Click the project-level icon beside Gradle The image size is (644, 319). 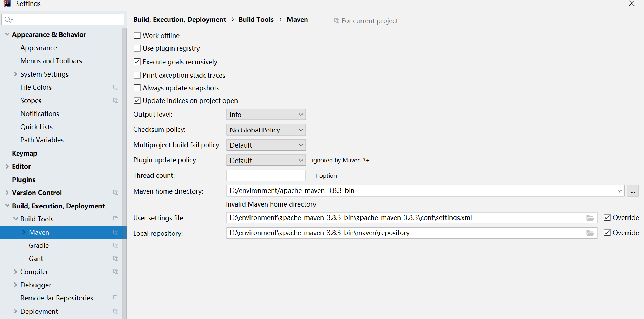pyautogui.click(x=116, y=245)
